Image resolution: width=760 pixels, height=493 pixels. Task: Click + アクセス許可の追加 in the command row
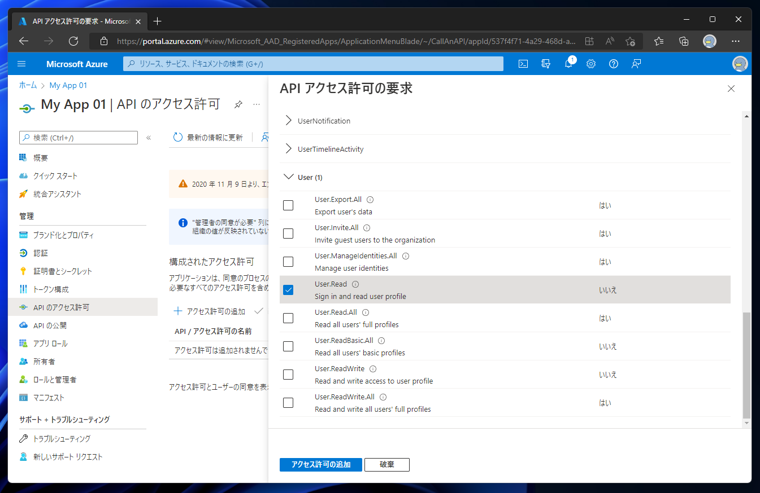tap(209, 311)
